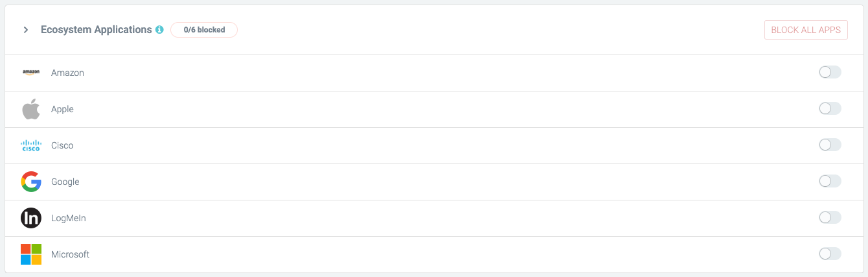Image resolution: width=868 pixels, height=277 pixels.
Task: Turn on the Cisco block toggle
Action: 830,145
